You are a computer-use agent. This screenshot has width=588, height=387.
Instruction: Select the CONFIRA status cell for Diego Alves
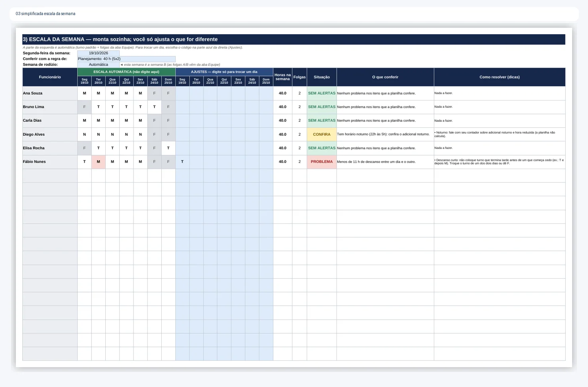pyautogui.click(x=322, y=135)
